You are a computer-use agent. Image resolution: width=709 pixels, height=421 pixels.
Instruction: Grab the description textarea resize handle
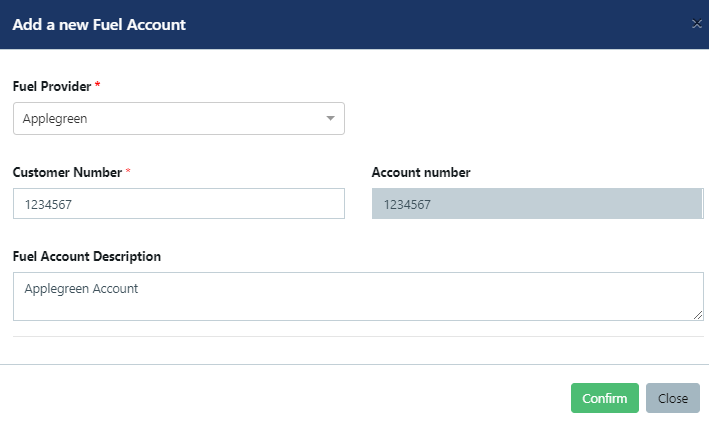[698, 315]
